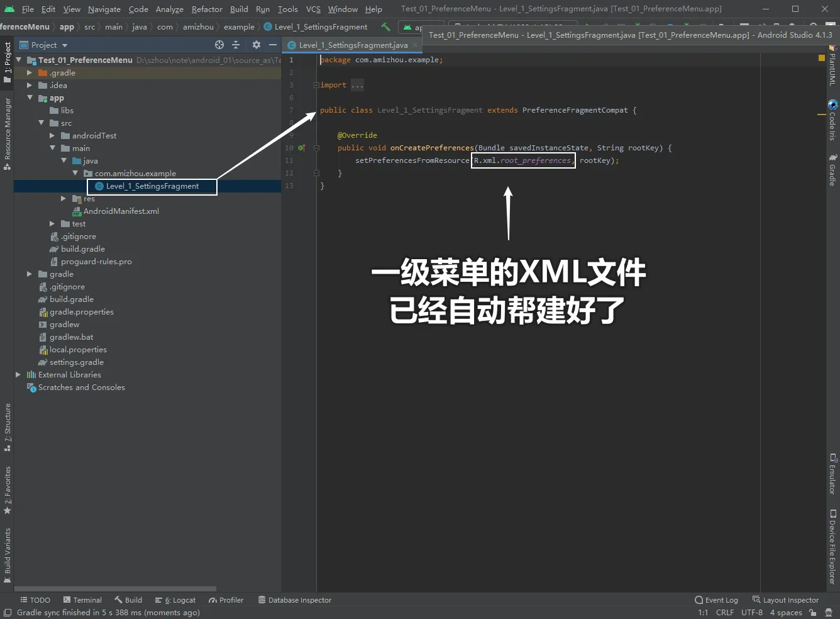This screenshot has width=840, height=619.
Task: Collapse the Test_01_PreferenceMenu root node
Action: [19, 60]
